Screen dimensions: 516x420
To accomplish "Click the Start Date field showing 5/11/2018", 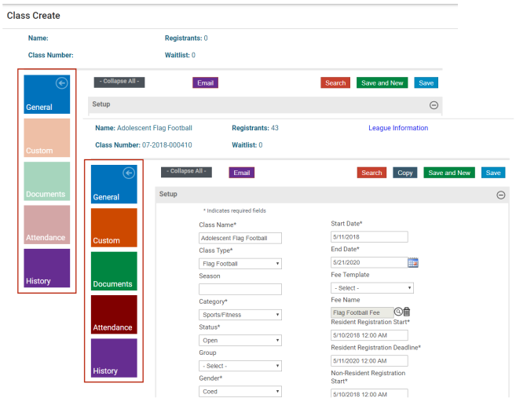I will coord(369,237).
